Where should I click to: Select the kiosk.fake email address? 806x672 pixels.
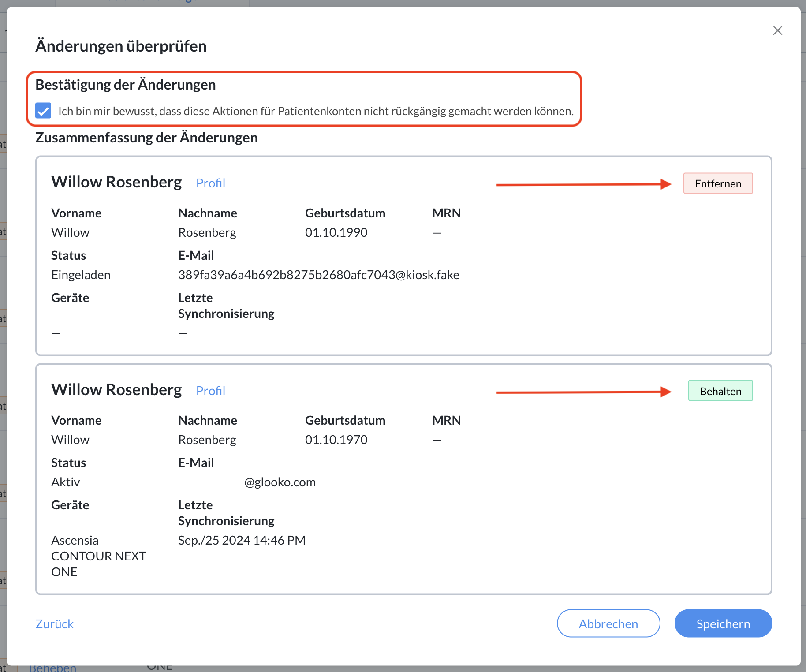(318, 275)
